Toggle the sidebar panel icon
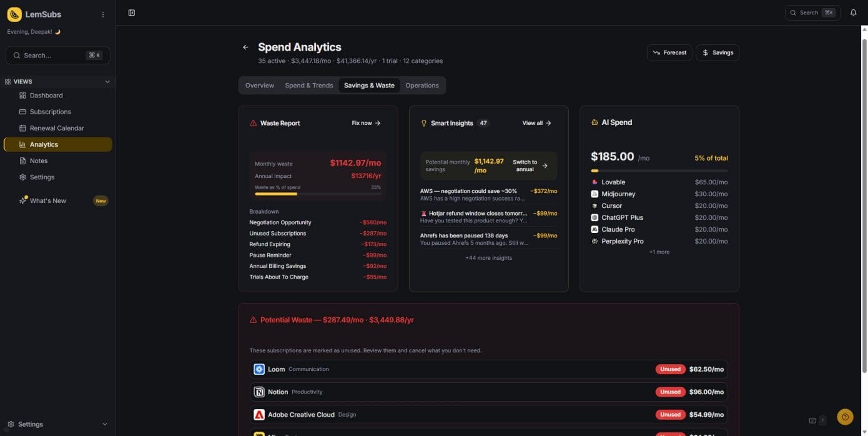This screenshot has width=868, height=436. coord(131,12)
